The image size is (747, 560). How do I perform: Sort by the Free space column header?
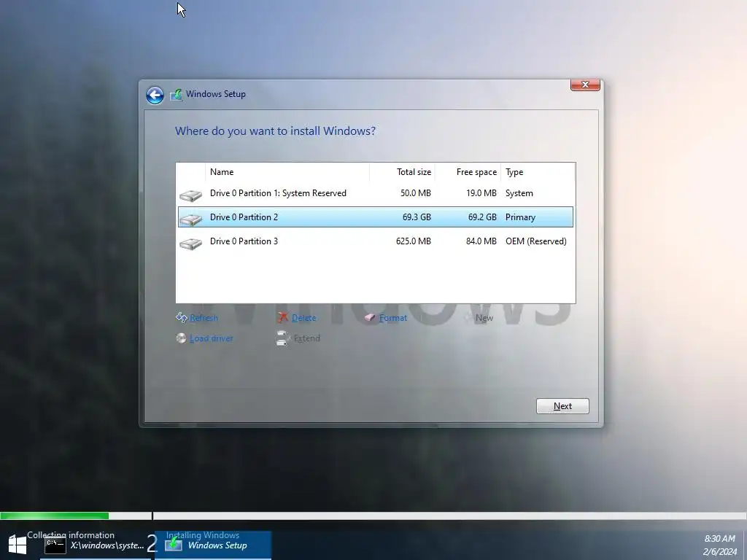tap(468, 172)
